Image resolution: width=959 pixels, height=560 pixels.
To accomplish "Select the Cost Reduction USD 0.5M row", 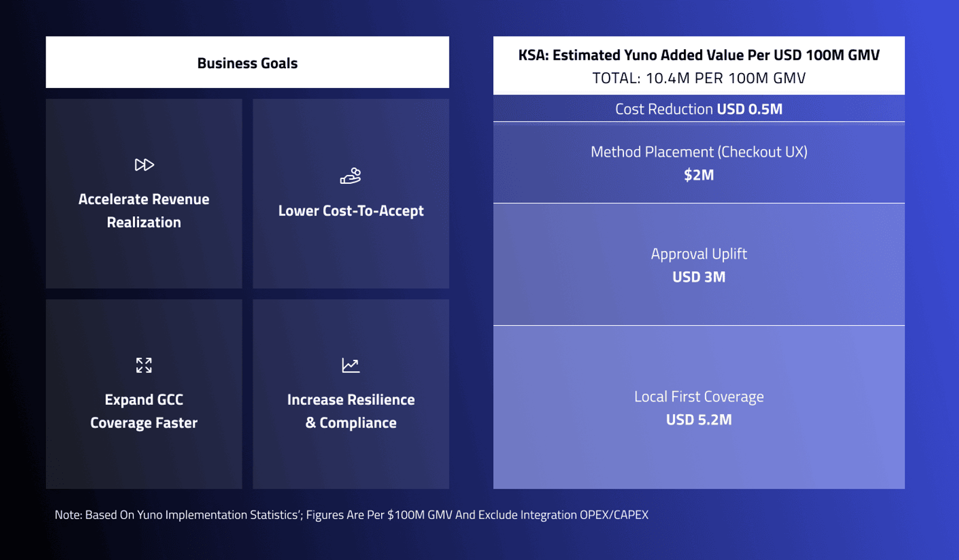I will click(699, 108).
